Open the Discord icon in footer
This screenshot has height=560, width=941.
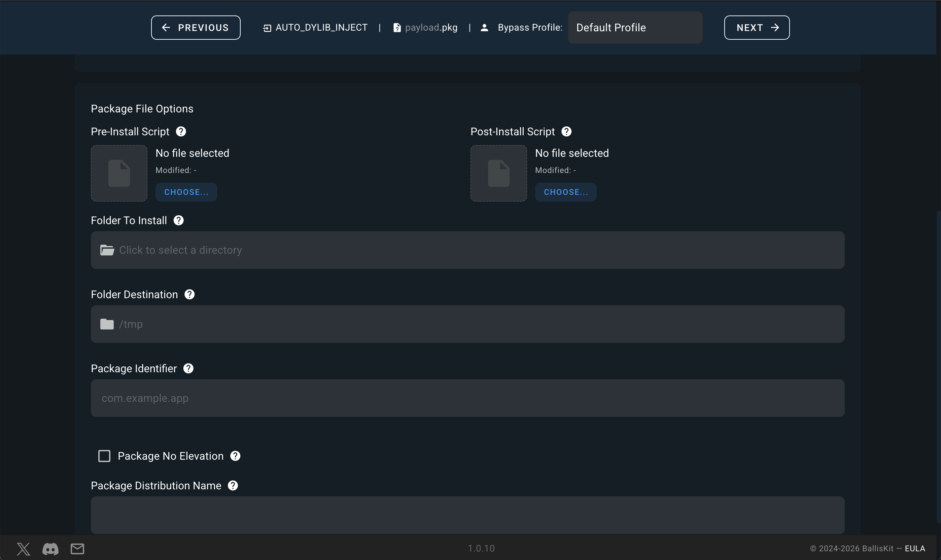point(50,549)
